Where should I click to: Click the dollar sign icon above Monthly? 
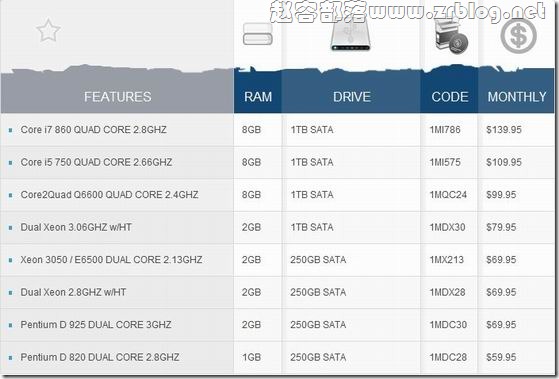(519, 36)
